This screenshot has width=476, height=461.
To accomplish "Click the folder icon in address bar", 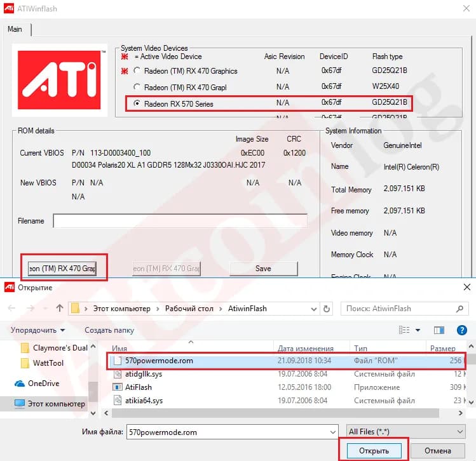I will point(75,309).
